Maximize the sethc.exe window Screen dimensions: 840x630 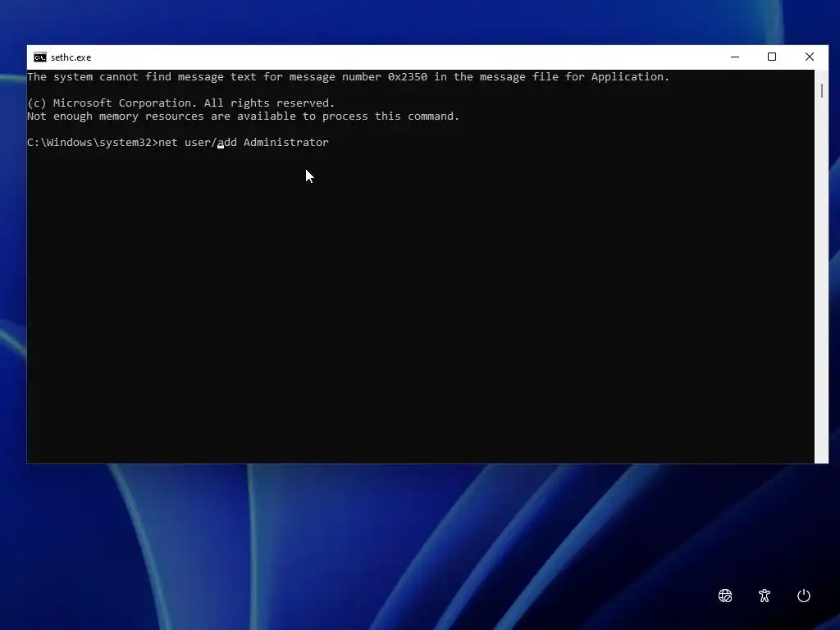772,57
